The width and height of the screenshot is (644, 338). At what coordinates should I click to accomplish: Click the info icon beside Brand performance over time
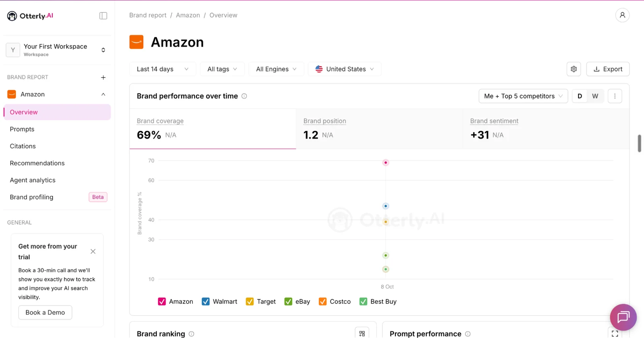tap(244, 96)
